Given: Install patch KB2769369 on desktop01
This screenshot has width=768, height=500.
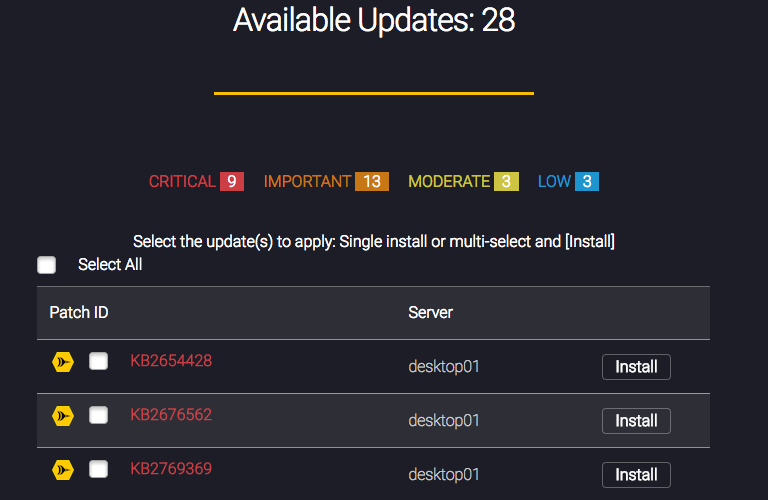Looking at the screenshot, I should coord(636,475).
